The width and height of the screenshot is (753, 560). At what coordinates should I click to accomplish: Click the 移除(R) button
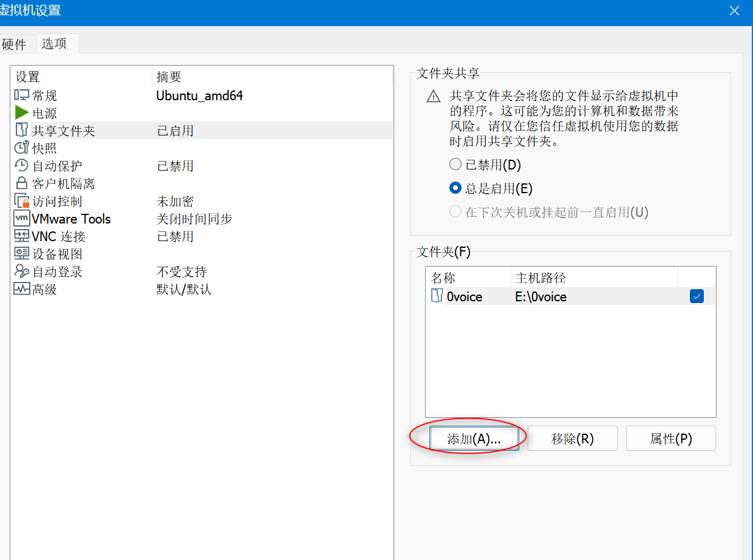(x=573, y=439)
